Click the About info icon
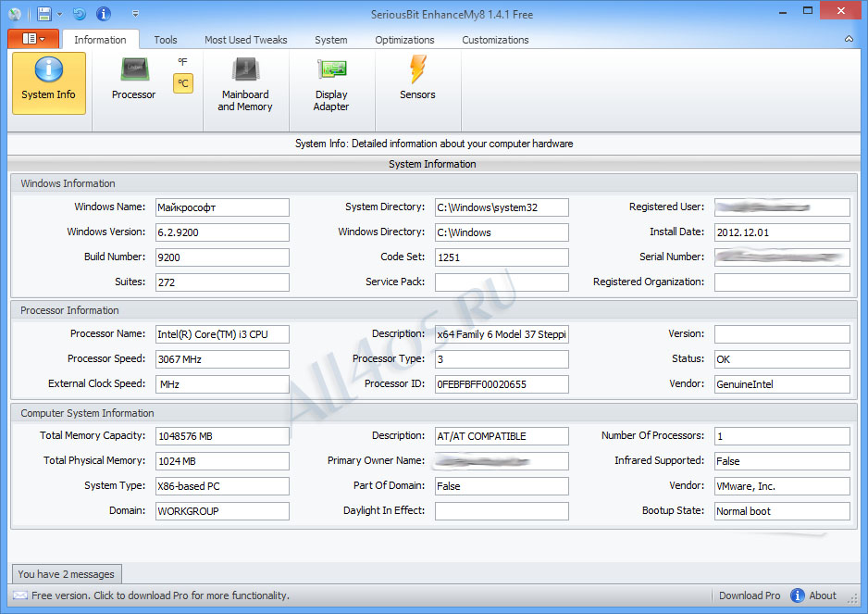Screen dimensions: 868x614 pyautogui.click(x=797, y=595)
